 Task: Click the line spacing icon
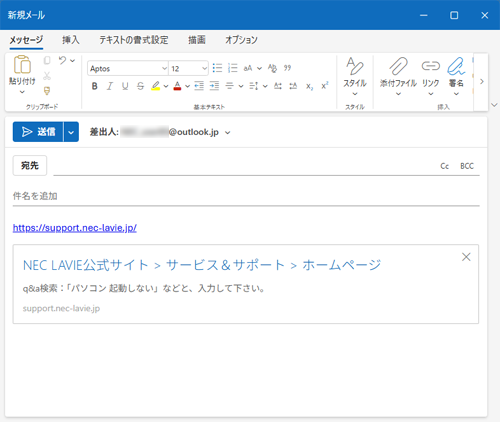pyautogui.click(x=253, y=86)
